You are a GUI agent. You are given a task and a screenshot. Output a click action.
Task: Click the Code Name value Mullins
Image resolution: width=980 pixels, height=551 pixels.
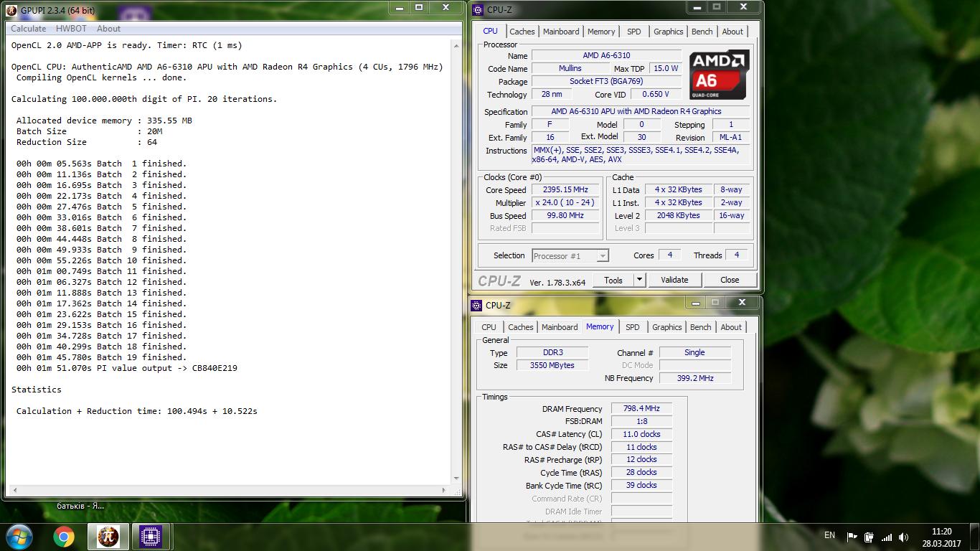[570, 69]
